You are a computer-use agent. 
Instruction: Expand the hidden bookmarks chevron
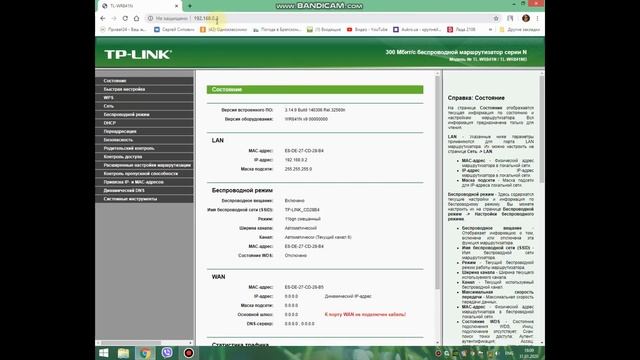pyautogui.click(x=490, y=29)
